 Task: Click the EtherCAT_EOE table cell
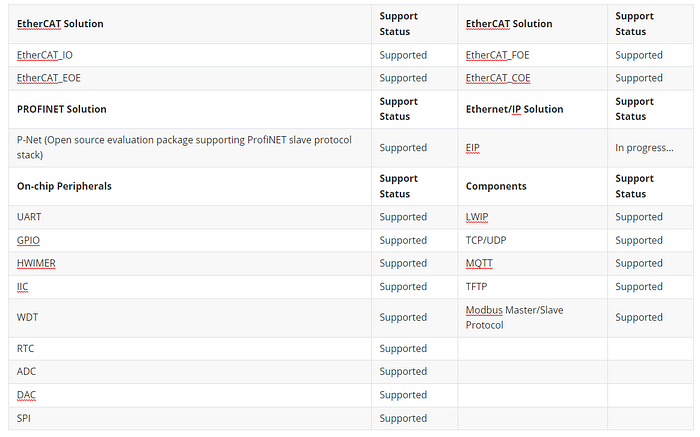click(48, 78)
